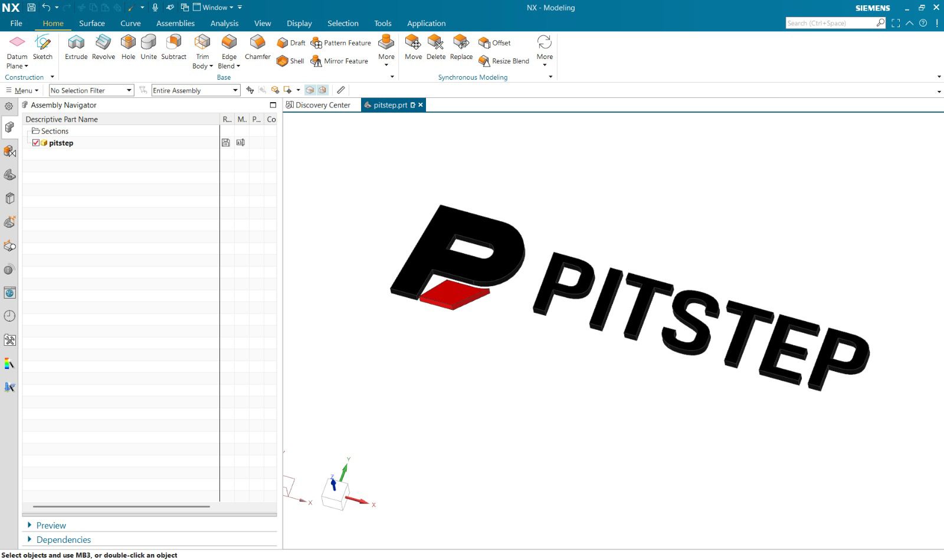The width and height of the screenshot is (944, 560).
Task: Open the File menu
Action: [16, 23]
